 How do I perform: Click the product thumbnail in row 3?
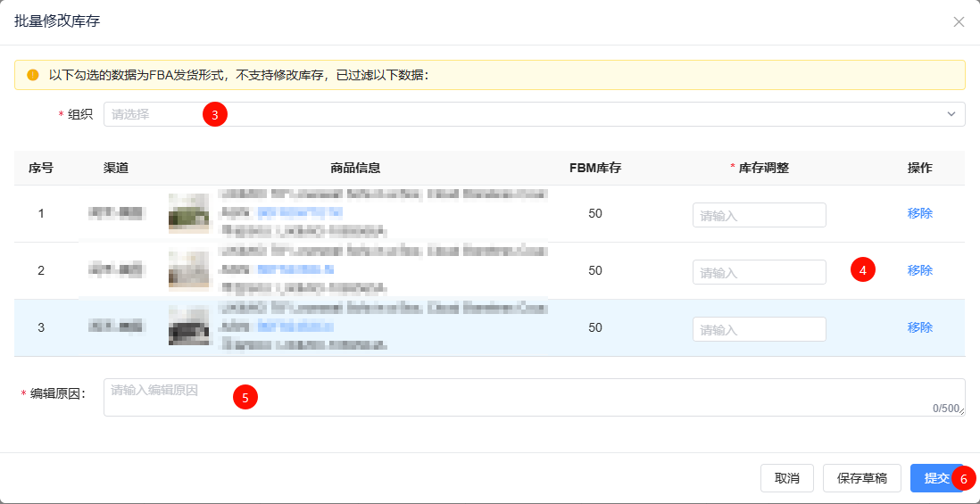188,327
